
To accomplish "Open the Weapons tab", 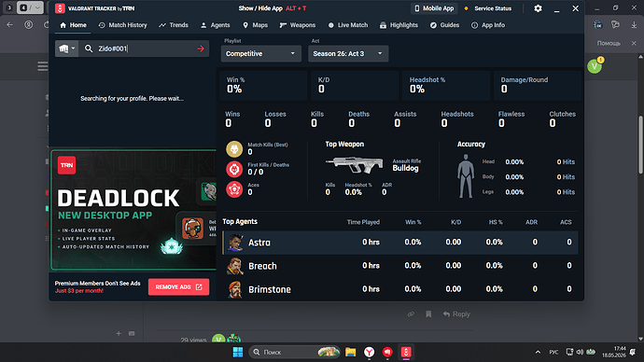I will coord(298,25).
